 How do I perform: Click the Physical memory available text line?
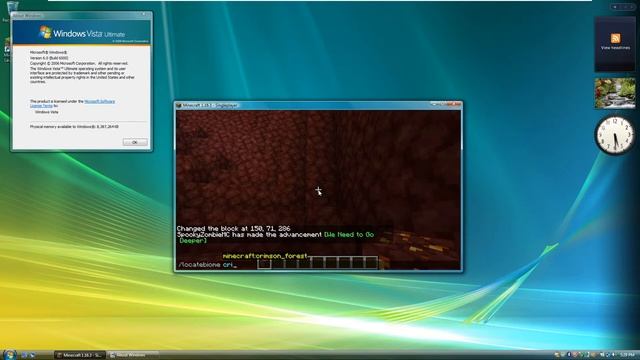pos(74,127)
